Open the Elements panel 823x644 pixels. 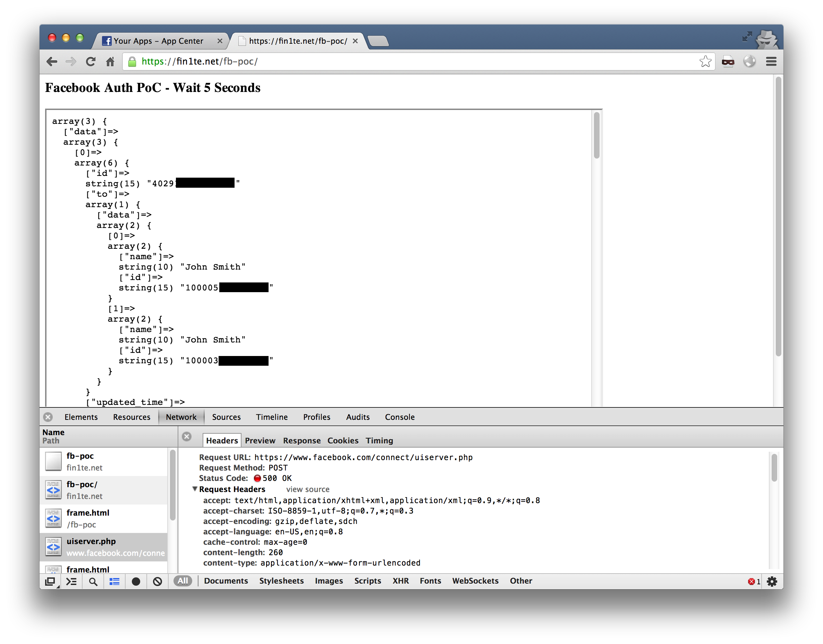[x=81, y=417]
